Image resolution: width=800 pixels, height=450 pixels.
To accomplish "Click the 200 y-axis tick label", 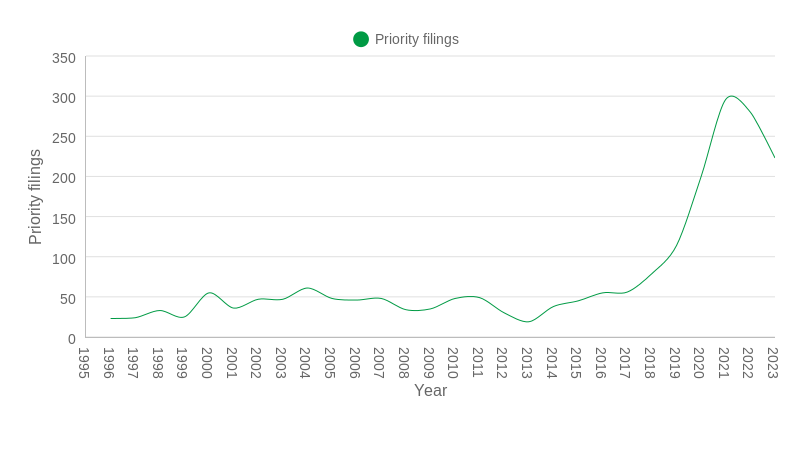I will click(x=64, y=178).
